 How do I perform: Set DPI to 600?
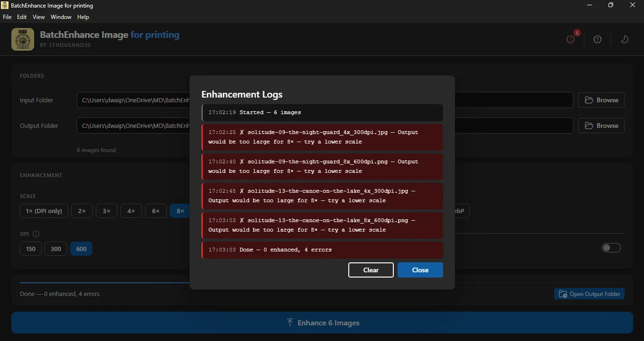tap(82, 249)
